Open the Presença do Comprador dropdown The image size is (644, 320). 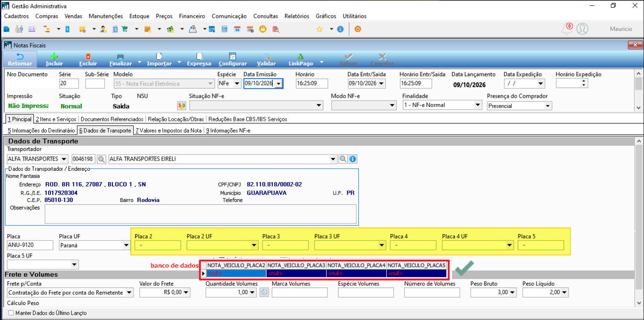(547, 106)
